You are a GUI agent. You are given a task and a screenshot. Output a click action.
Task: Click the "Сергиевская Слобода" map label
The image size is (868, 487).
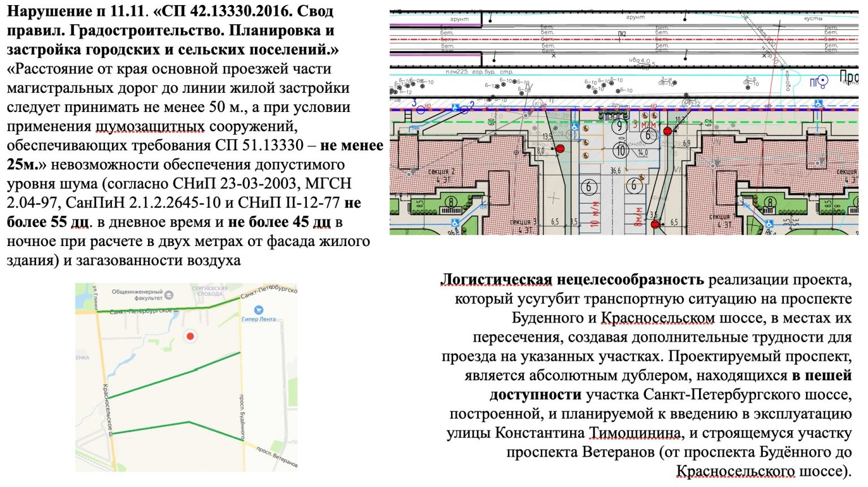210,291
